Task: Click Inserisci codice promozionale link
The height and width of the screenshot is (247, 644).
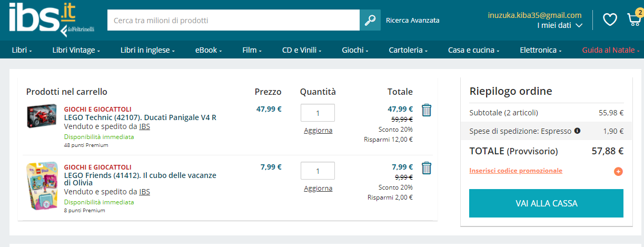Action: point(516,171)
